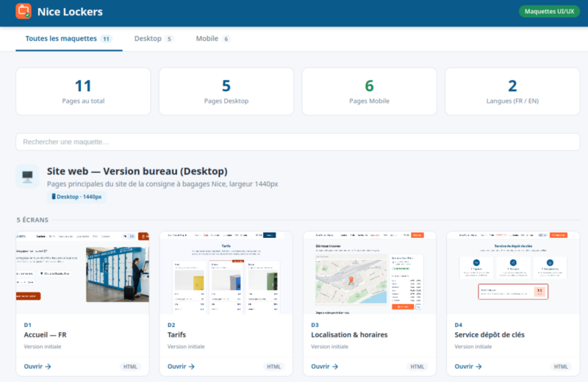This screenshot has height=382, width=588.
Task: Click the D4 screen code label
Action: (x=459, y=325)
